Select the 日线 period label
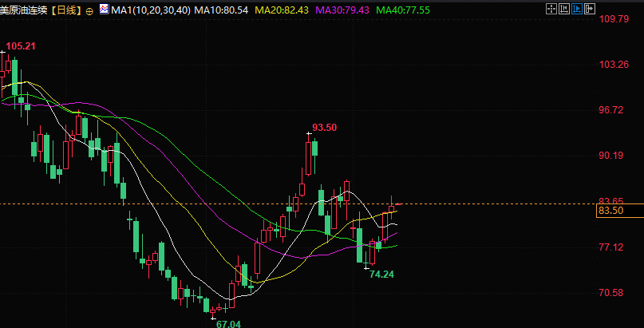644x328 pixels. pyautogui.click(x=66, y=10)
